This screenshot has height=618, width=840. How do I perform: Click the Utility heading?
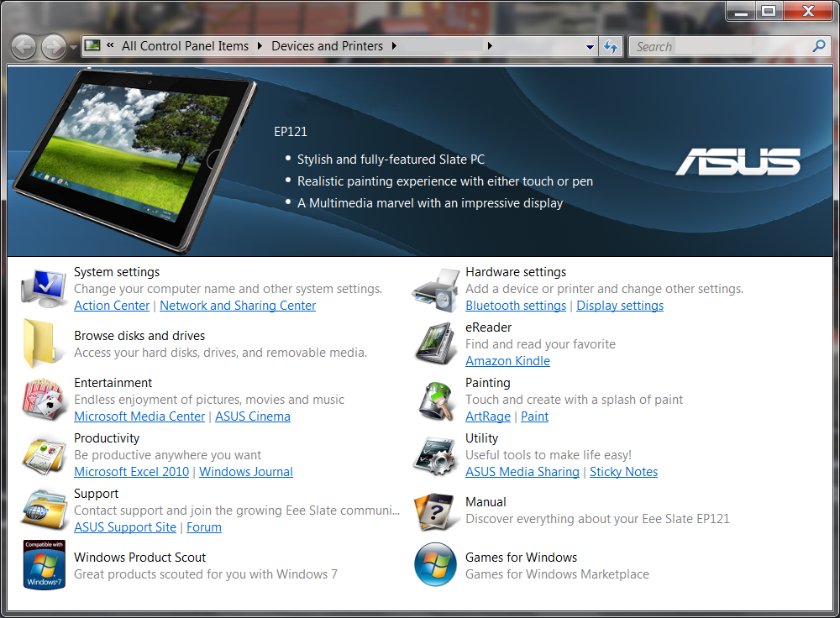pyautogui.click(x=481, y=438)
